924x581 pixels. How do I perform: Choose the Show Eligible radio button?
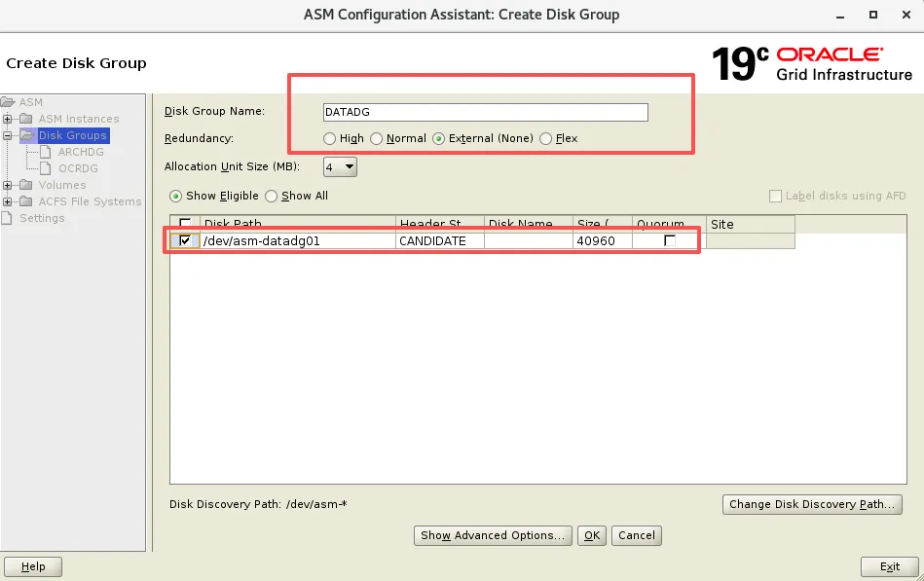point(175,197)
